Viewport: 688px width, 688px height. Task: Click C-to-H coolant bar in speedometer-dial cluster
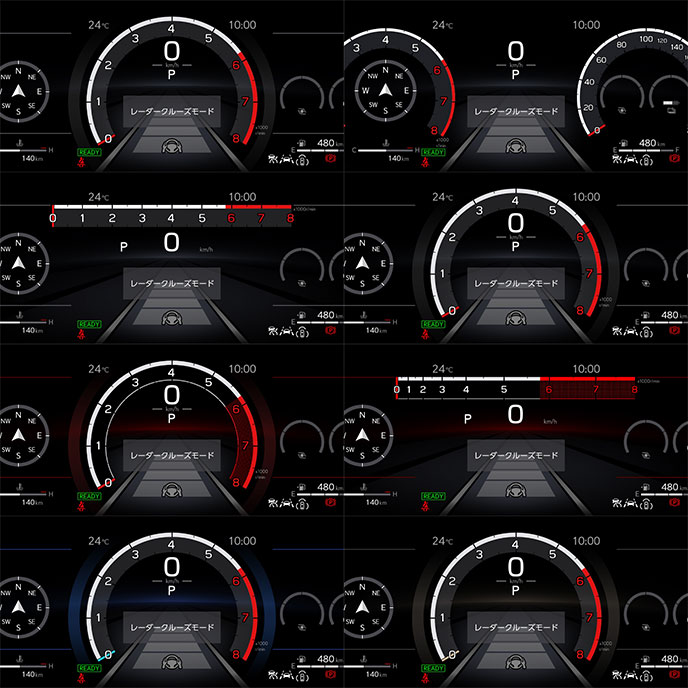tap(386, 150)
